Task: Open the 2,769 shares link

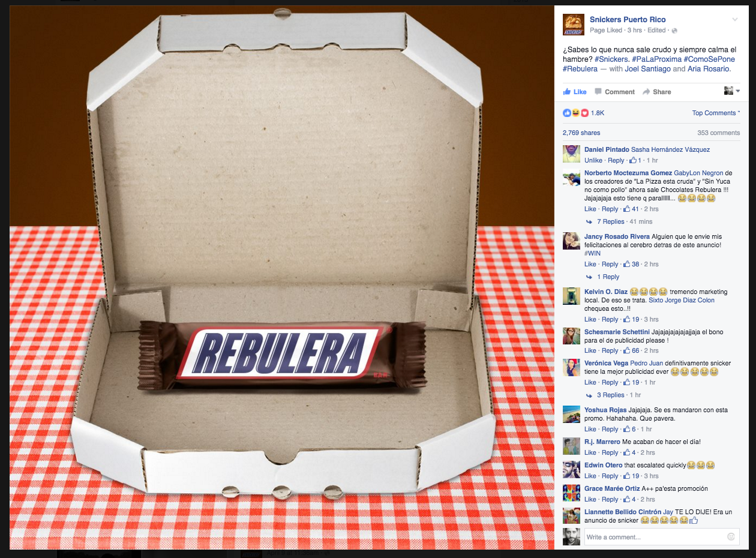Action: tap(581, 133)
